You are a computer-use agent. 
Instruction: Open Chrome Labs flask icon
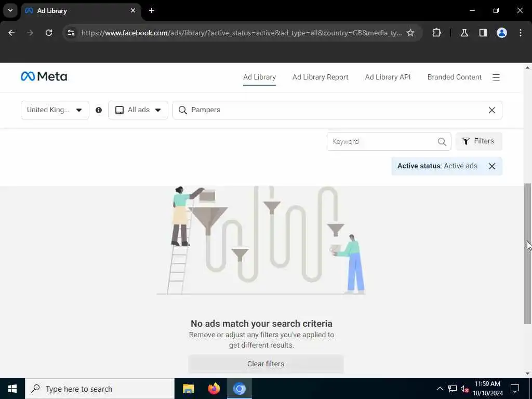464,33
